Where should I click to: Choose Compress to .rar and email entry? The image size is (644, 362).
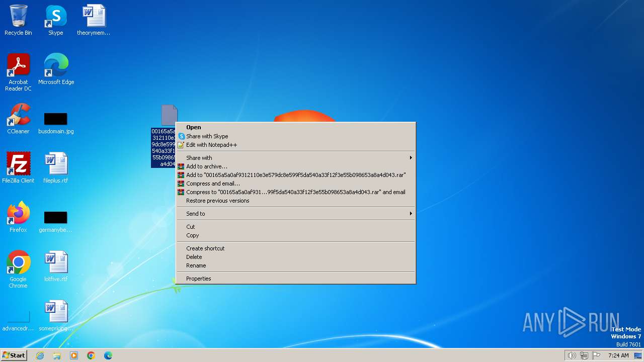[x=296, y=192]
